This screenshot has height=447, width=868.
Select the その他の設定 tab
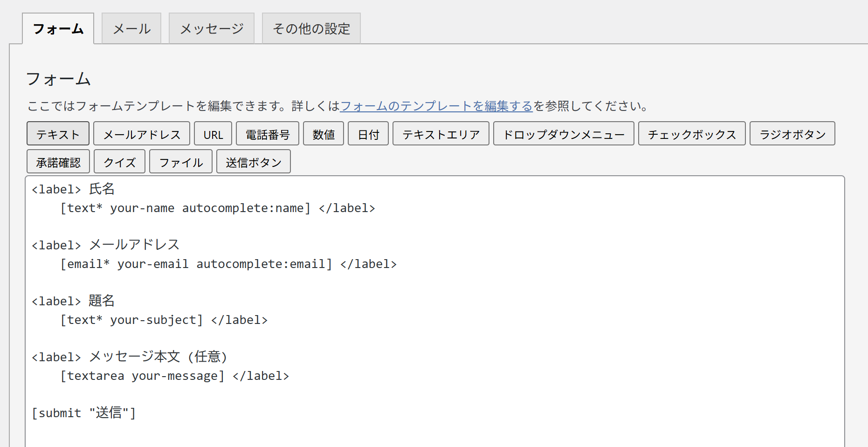pyautogui.click(x=311, y=29)
